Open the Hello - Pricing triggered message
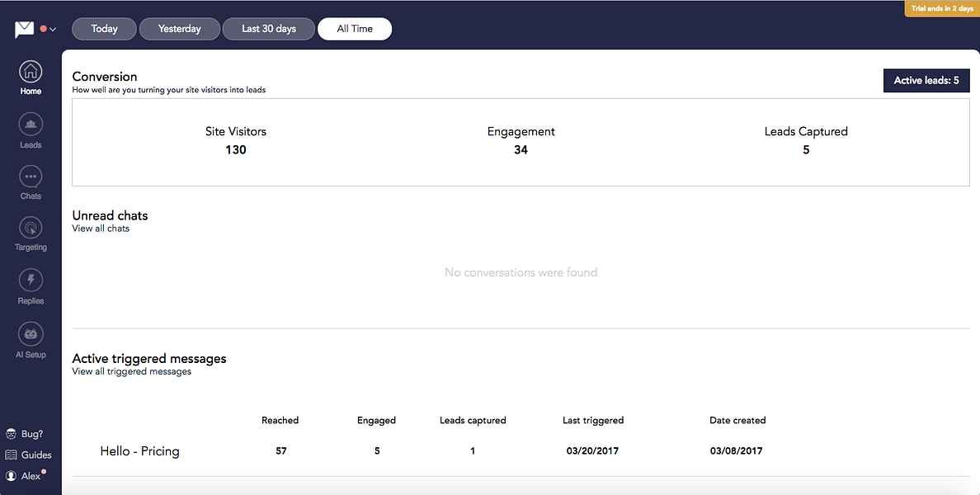Image resolution: width=980 pixels, height=495 pixels. coord(139,450)
